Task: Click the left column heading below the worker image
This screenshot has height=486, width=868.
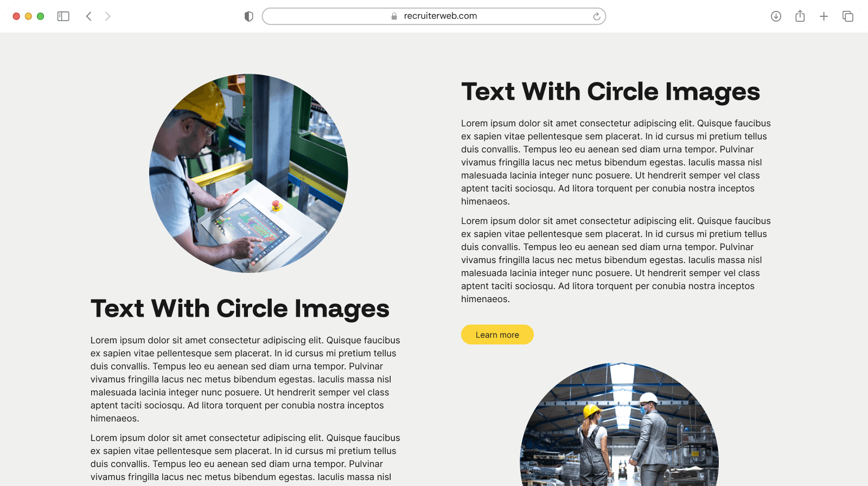Action: pos(240,309)
